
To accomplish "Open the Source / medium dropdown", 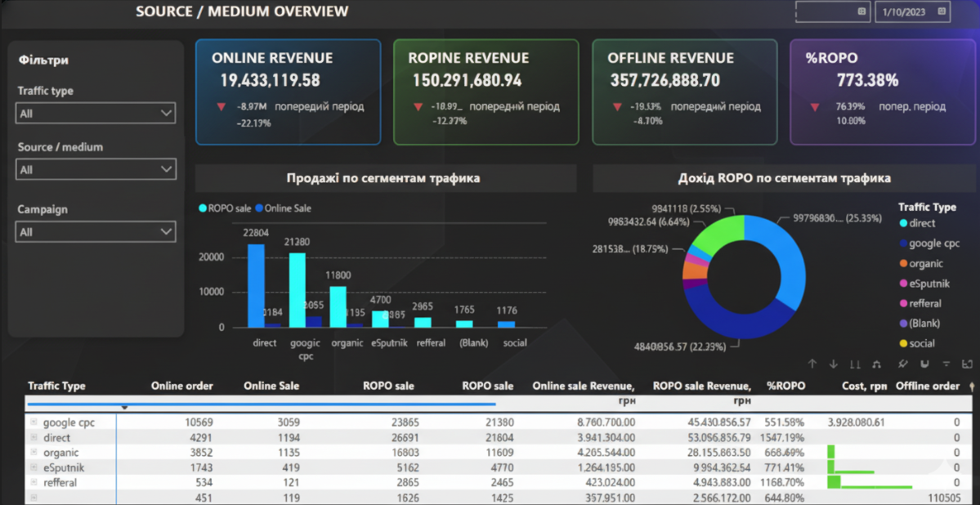I will click(x=96, y=169).
